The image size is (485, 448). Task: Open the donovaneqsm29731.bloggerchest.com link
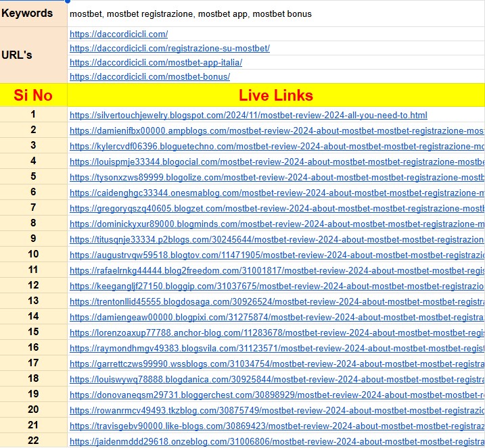(277, 395)
